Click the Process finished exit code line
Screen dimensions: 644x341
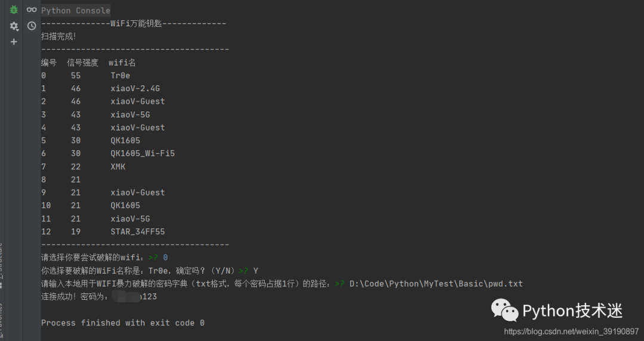123,323
